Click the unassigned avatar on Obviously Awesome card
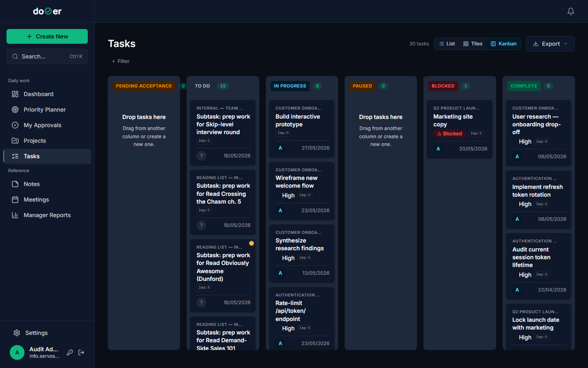This screenshot has width=588, height=368. coord(201,303)
